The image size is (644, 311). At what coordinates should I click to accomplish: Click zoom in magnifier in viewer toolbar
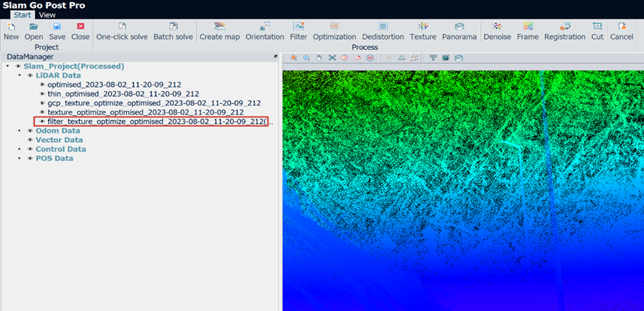point(293,58)
